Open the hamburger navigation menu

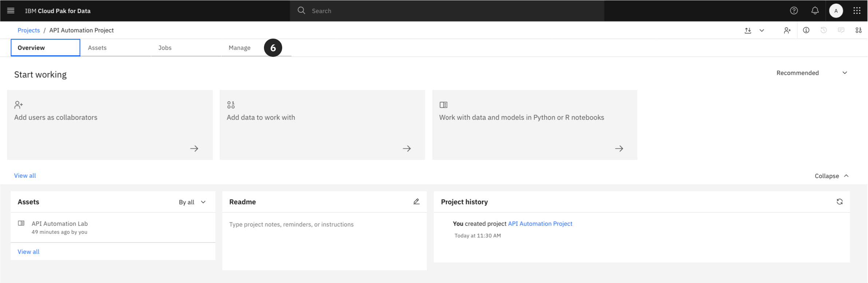coord(11,11)
